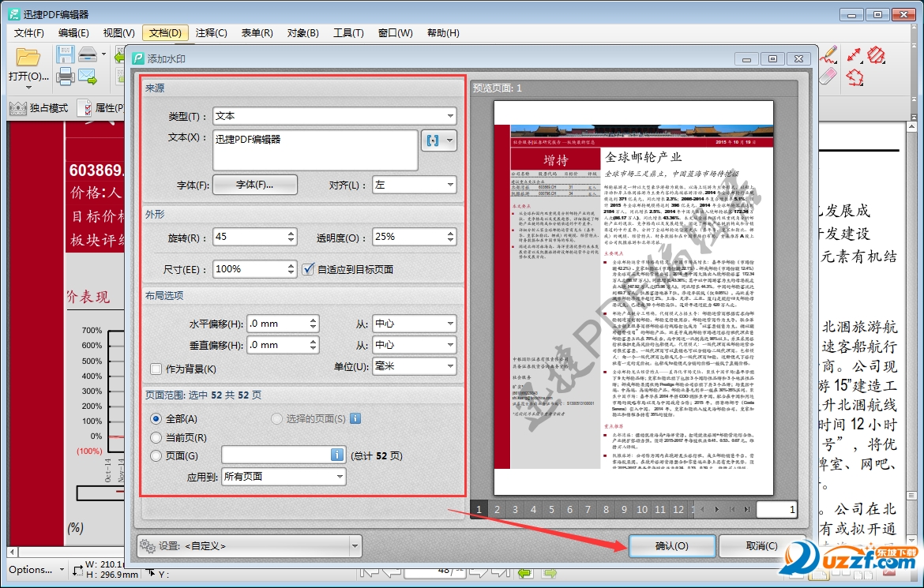
Task: Click the preview page number field
Action: (x=776, y=510)
